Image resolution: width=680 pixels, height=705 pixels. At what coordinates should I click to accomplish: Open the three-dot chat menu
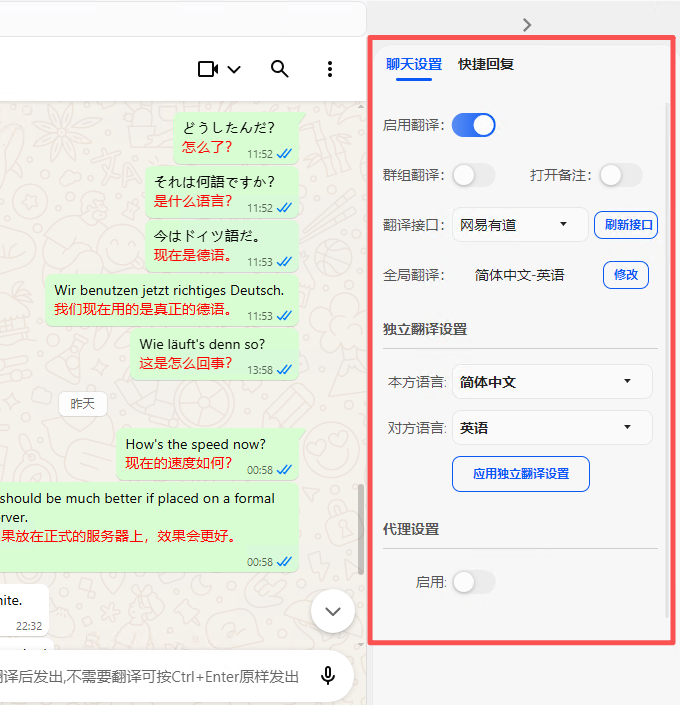pyautogui.click(x=330, y=69)
